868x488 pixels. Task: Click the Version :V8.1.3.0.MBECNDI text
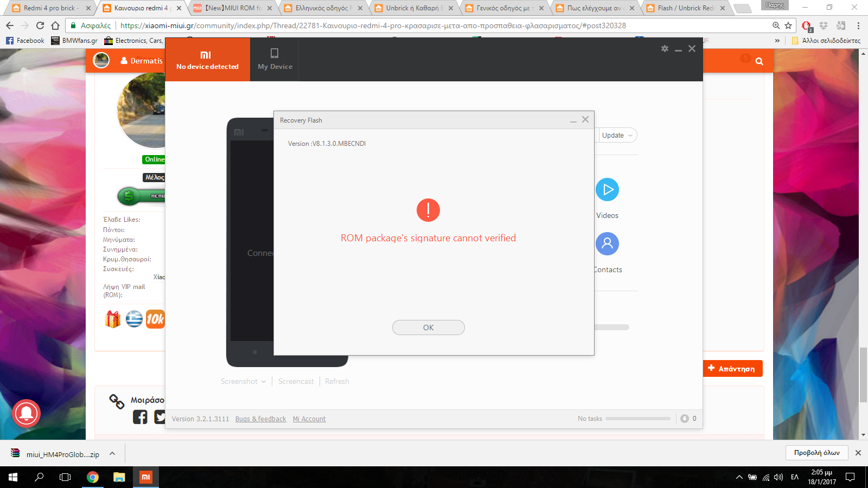(x=327, y=144)
